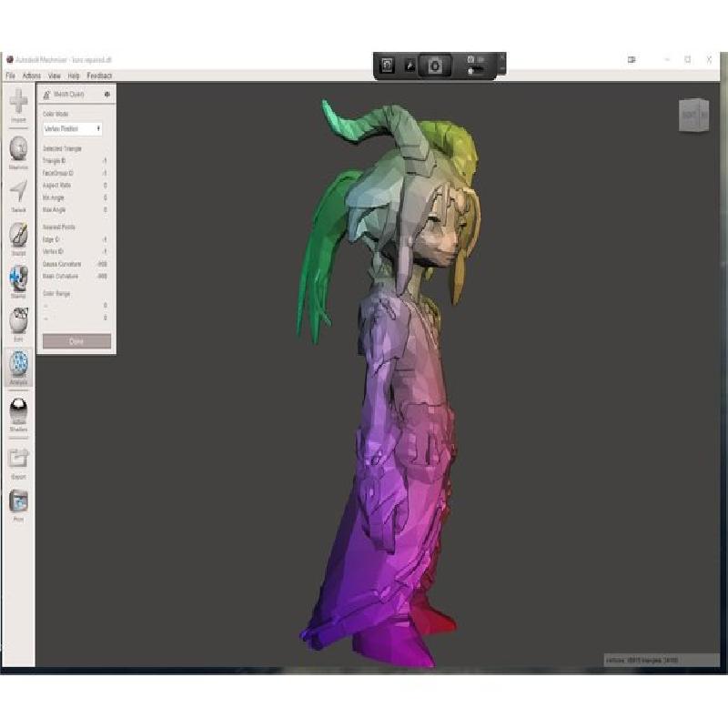This screenshot has width=728, height=728.
Task: Open the Export tool
Action: [x=18, y=463]
